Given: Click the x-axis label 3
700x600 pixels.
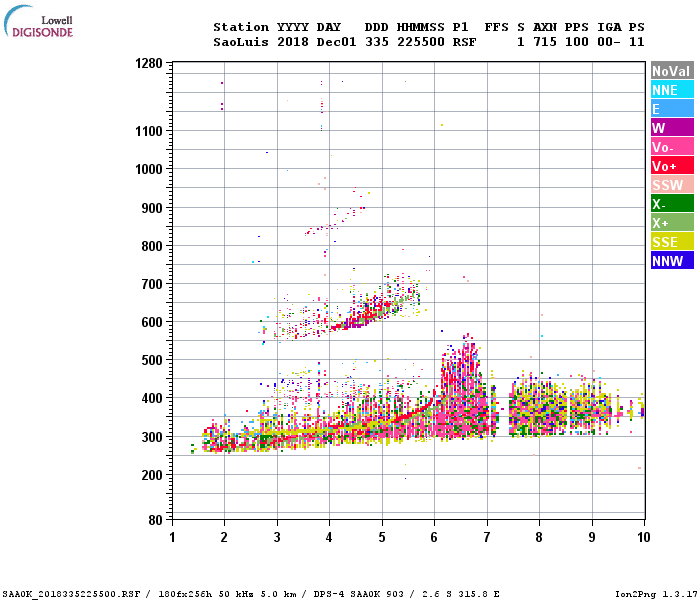Looking at the screenshot, I should pos(277,537).
